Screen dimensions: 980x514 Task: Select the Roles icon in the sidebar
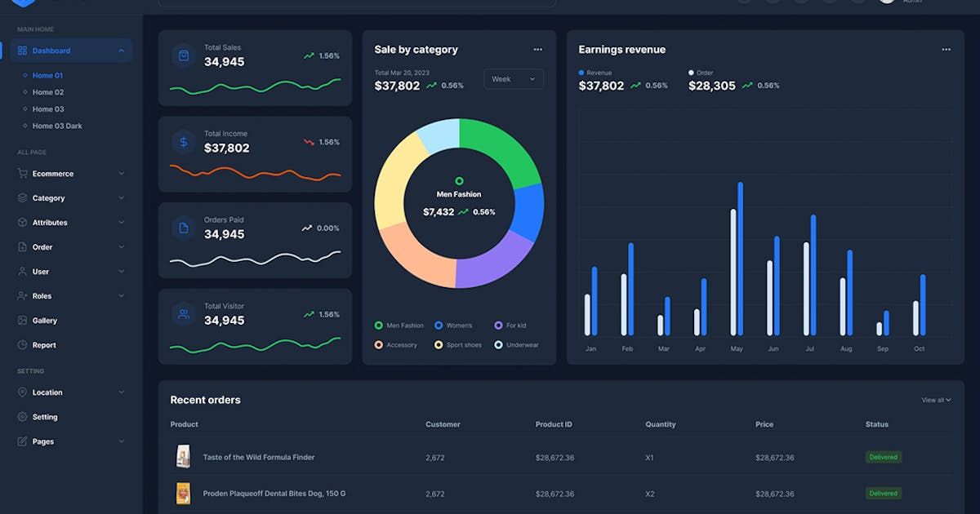20,296
